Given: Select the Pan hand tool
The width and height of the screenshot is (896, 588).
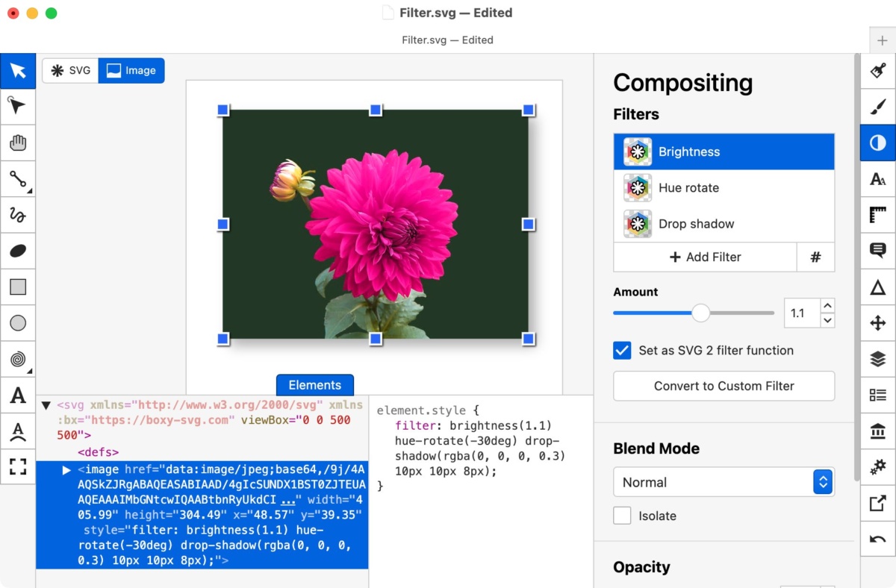Looking at the screenshot, I should [x=18, y=143].
